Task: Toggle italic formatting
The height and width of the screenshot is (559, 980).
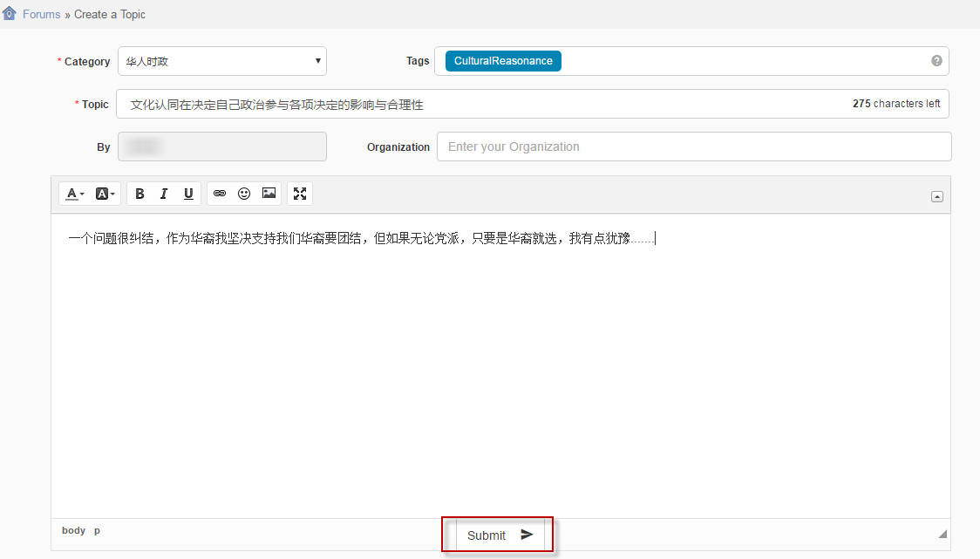Action: (x=164, y=194)
